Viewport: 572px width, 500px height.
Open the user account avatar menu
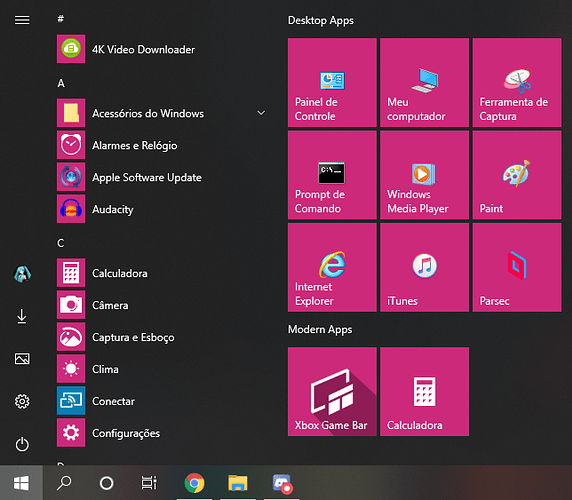(22, 274)
